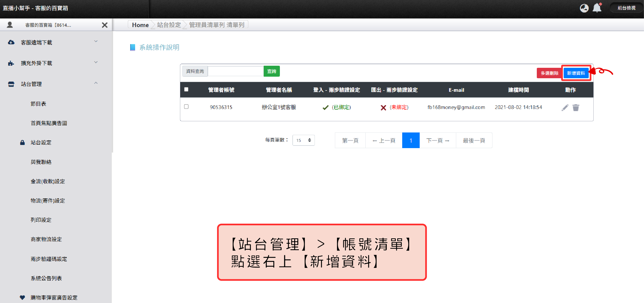Expand the 客服遠端下載 chevron
This screenshot has height=303, width=644.
click(x=96, y=42)
